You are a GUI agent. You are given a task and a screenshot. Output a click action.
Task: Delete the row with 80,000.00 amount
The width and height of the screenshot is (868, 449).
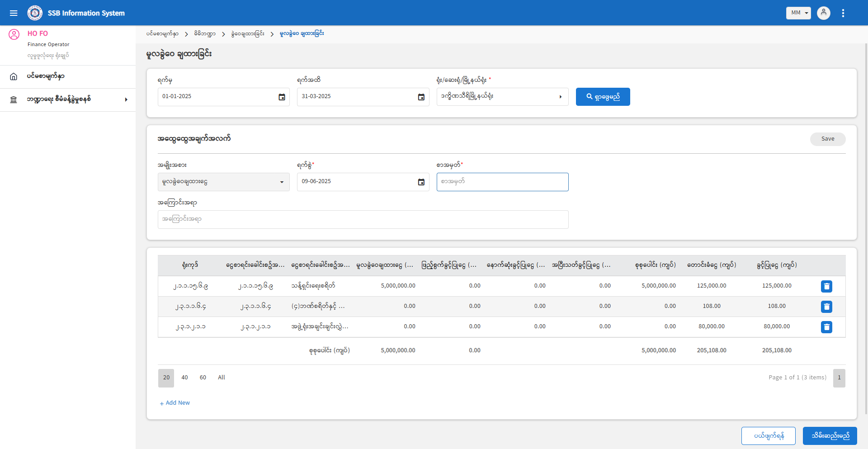tap(826, 327)
